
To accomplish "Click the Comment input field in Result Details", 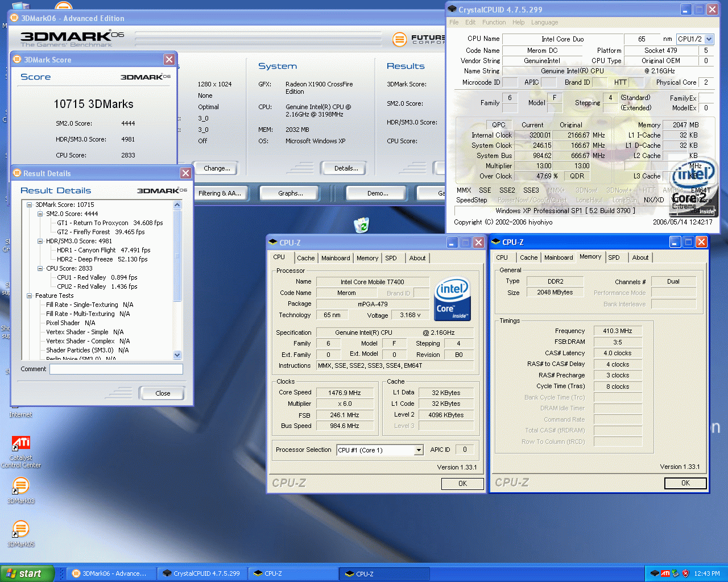I will 116,369.
